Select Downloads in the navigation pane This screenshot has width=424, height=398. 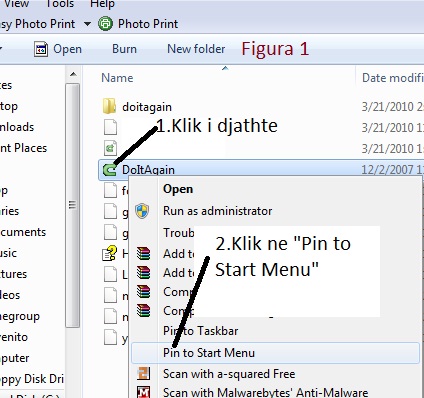click(x=17, y=127)
